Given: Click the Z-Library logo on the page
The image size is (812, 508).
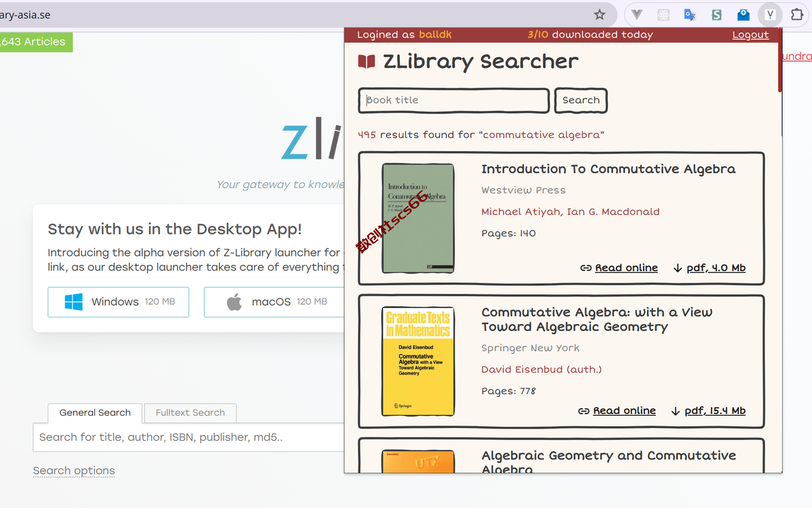Looking at the screenshot, I should coord(312,140).
